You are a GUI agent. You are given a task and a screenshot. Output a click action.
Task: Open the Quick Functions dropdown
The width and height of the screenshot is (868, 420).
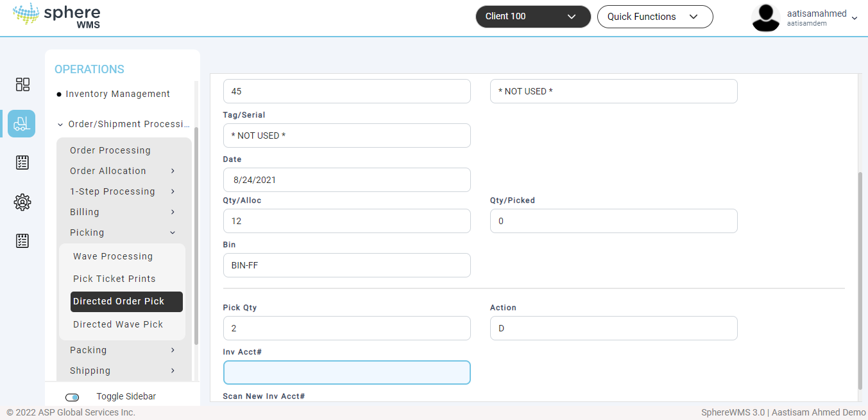pyautogui.click(x=654, y=17)
